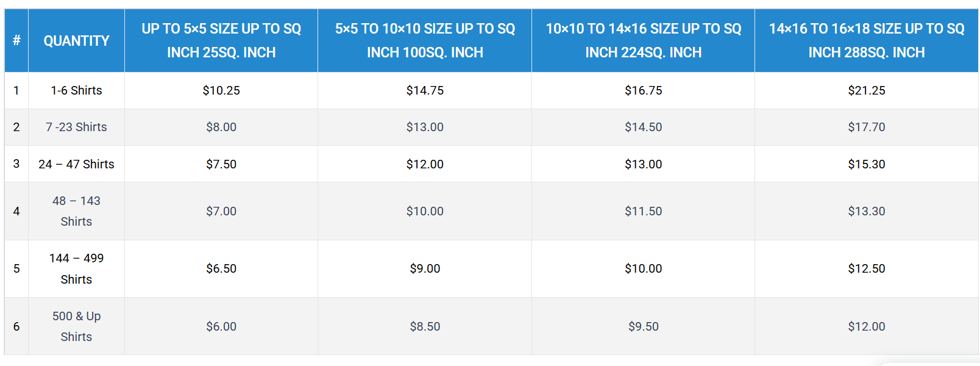Click the 14×16 TO 16×18 SIZE header
Viewport: 980px width, 366px height.
pos(866,40)
